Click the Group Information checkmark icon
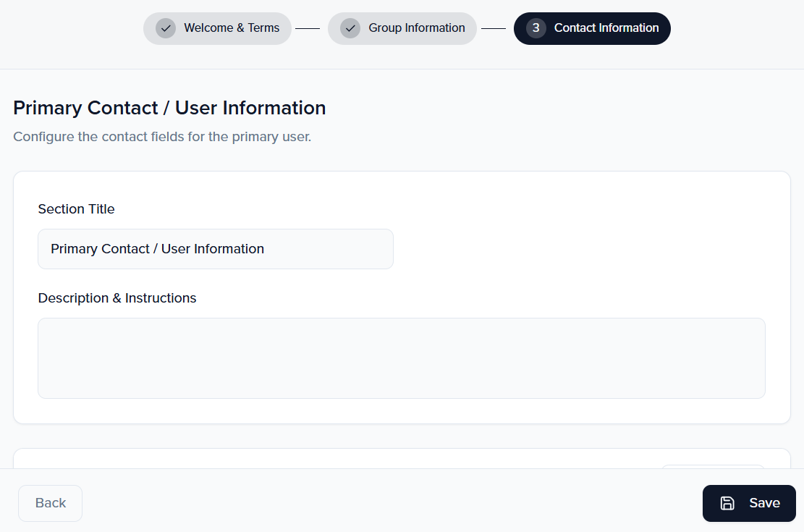This screenshot has height=532, width=804. coord(350,28)
